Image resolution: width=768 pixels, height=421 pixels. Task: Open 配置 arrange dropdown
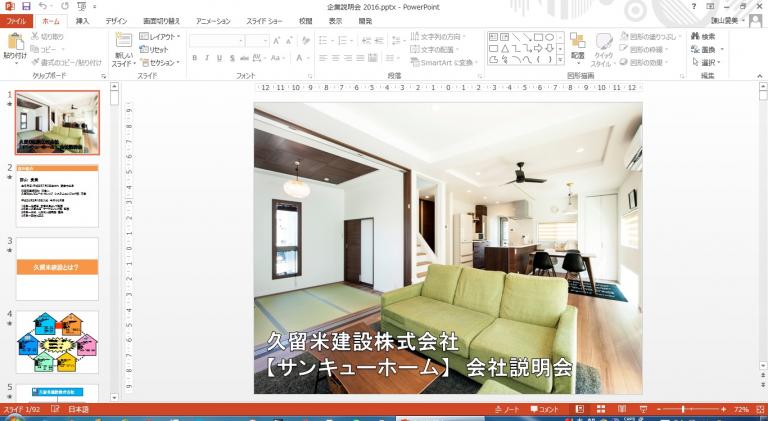[x=578, y=47]
